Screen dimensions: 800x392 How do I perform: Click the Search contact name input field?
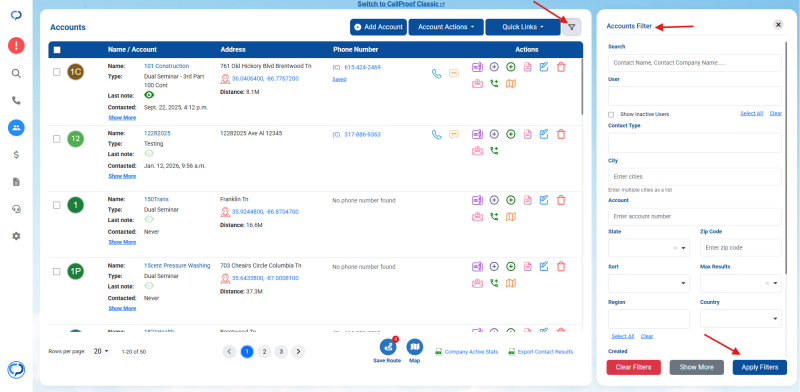pos(694,63)
